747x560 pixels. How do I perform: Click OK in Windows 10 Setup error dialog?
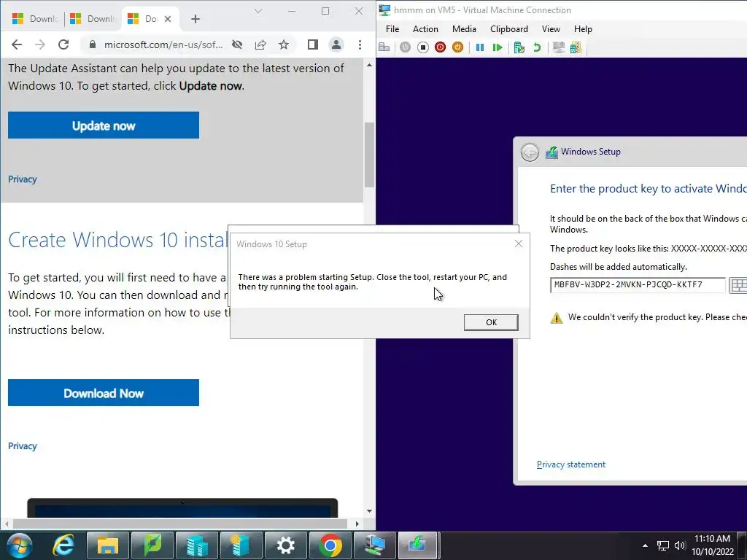pos(491,322)
